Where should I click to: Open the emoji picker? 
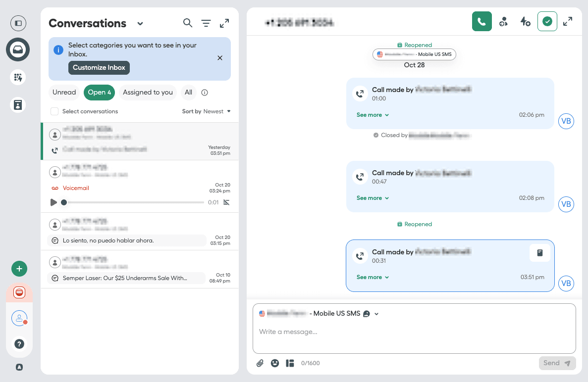(x=275, y=363)
